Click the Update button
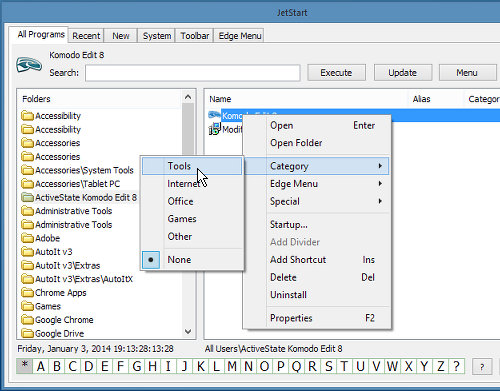The height and width of the screenshot is (391, 500). pos(403,73)
